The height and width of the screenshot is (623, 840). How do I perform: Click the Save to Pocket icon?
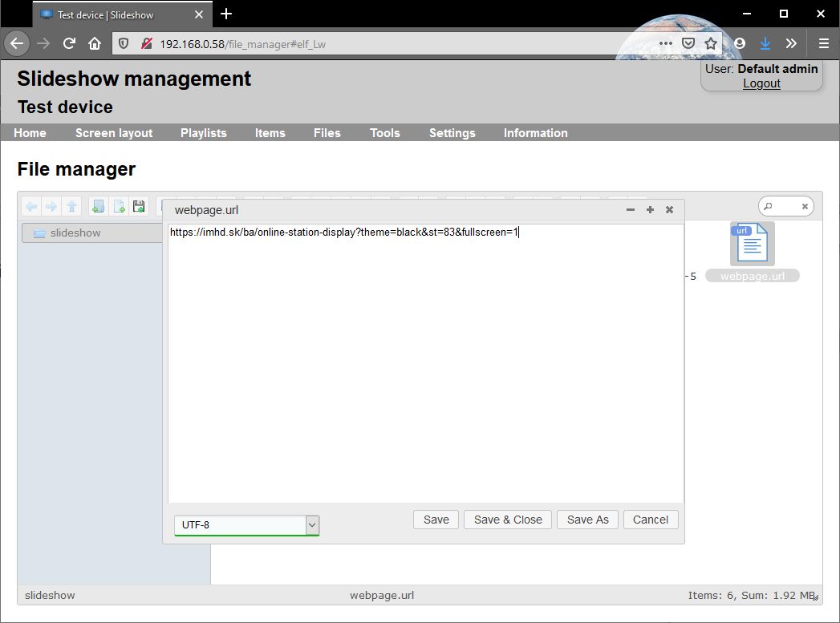[688, 43]
